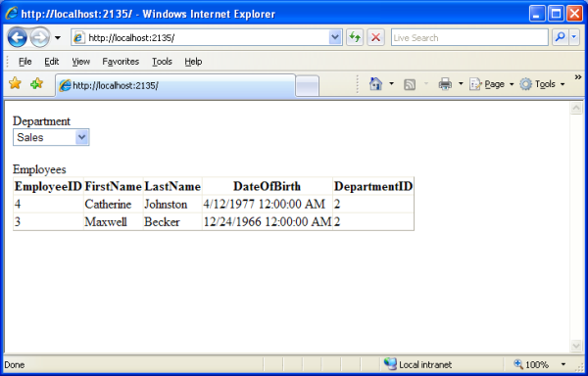Go back with the Back arrow button
The height and width of the screenshot is (376, 588).
coord(18,37)
